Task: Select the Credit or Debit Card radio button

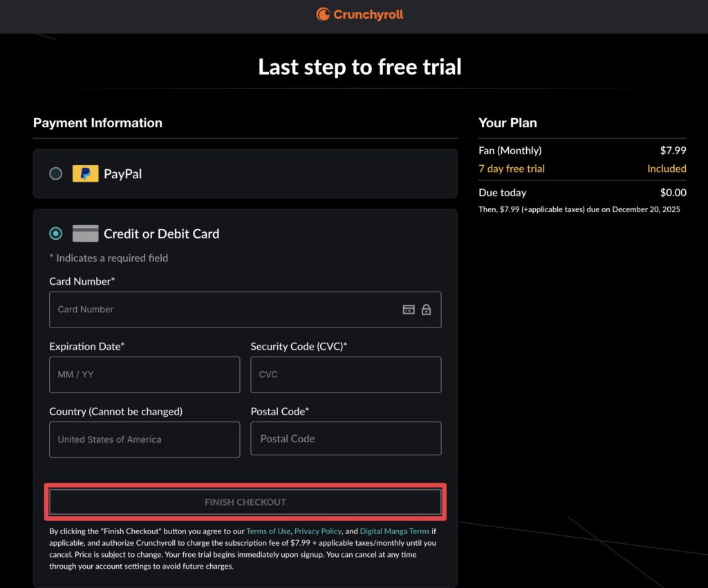Action: click(x=56, y=234)
